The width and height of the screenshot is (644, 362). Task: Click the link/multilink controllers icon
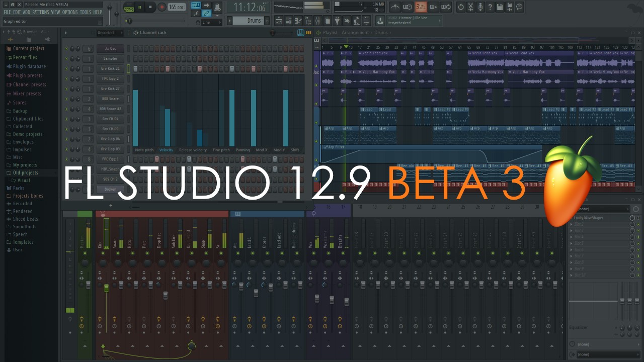point(207,14)
